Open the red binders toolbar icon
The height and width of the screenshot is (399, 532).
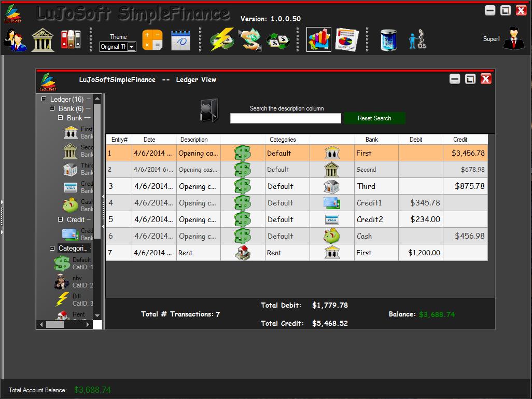click(x=71, y=39)
